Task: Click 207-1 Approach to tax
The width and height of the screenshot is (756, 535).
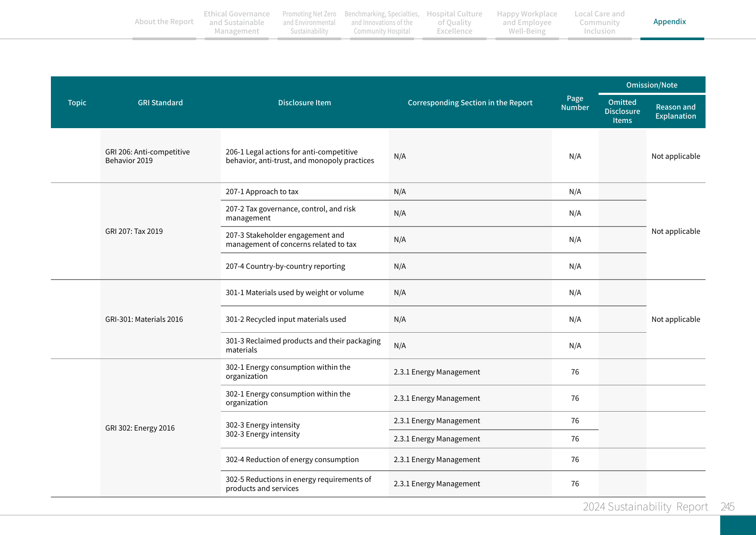Action: pyautogui.click(x=262, y=192)
